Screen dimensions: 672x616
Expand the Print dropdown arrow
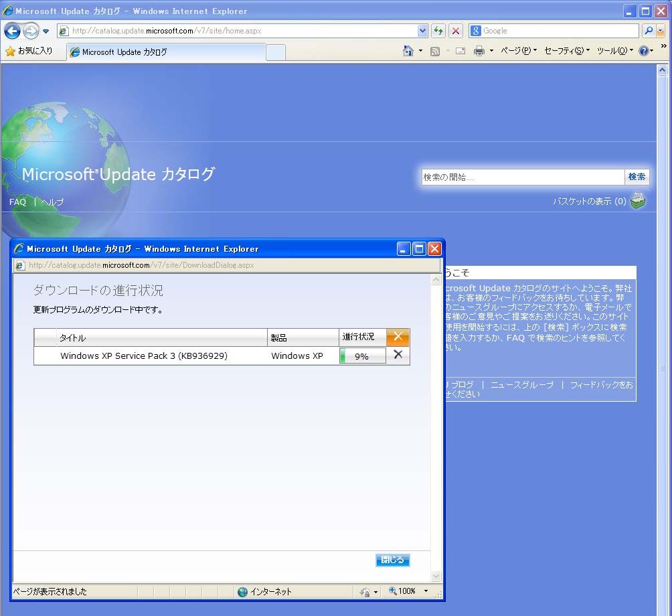491,51
